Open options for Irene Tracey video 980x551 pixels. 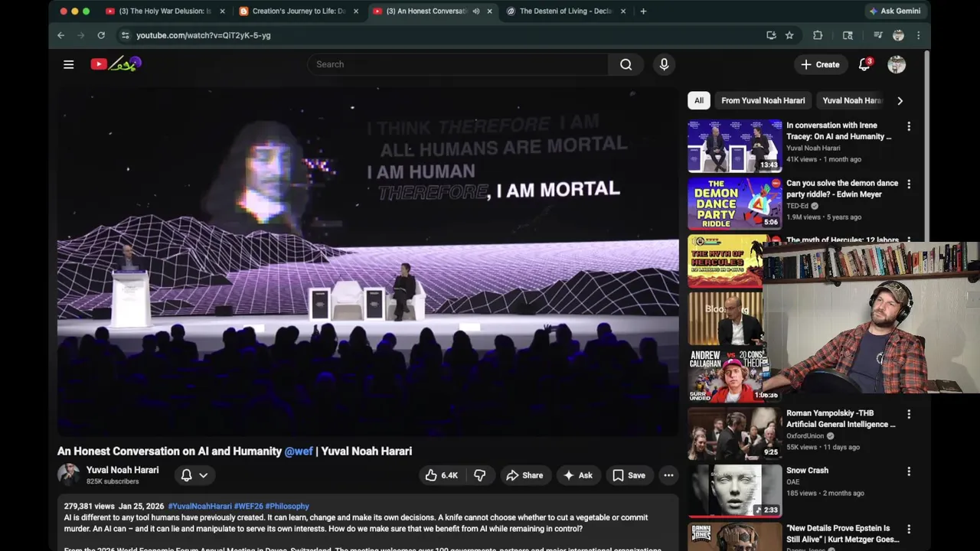(909, 126)
